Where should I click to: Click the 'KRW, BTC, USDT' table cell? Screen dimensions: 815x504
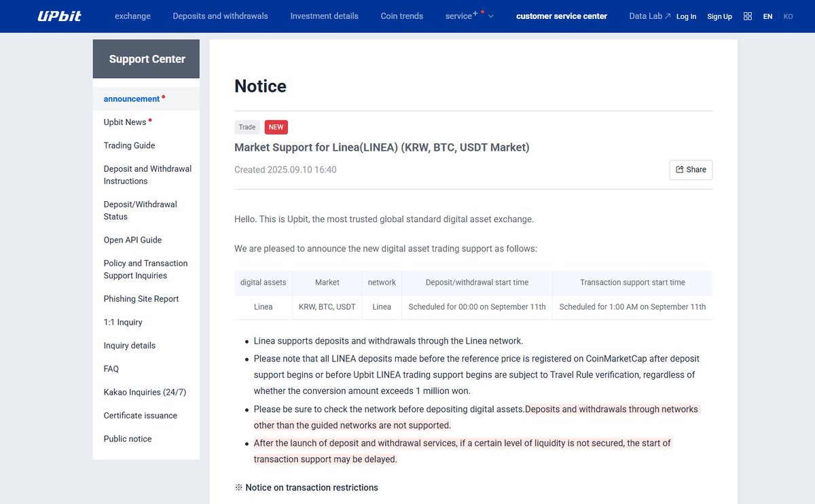click(327, 307)
